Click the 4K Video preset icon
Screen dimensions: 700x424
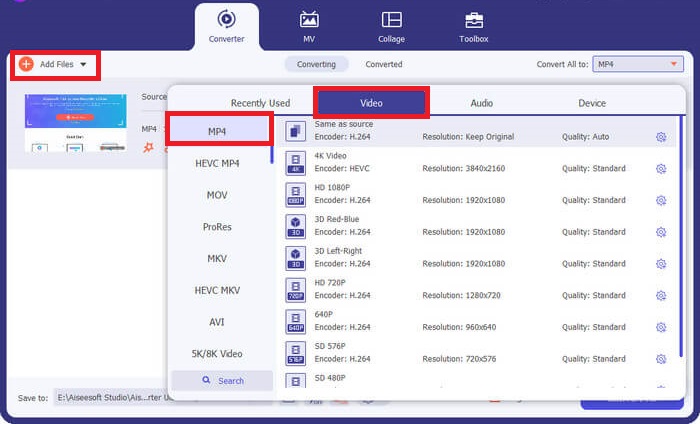(x=296, y=163)
